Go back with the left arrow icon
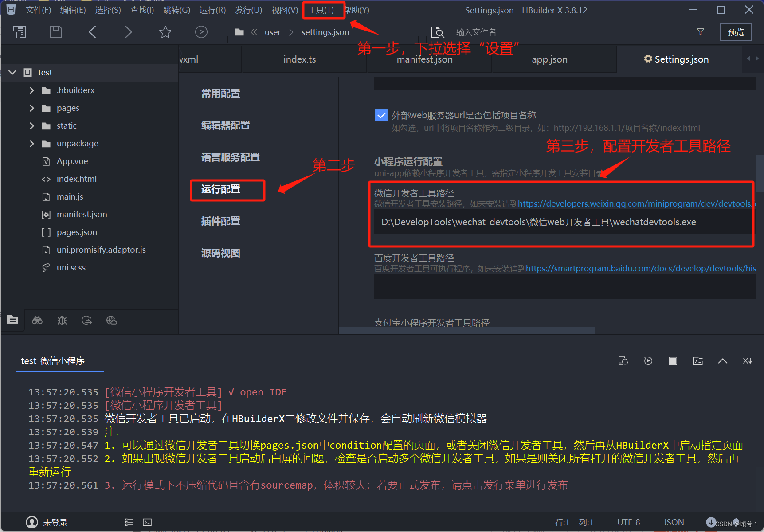The height and width of the screenshot is (532, 764). (92, 32)
